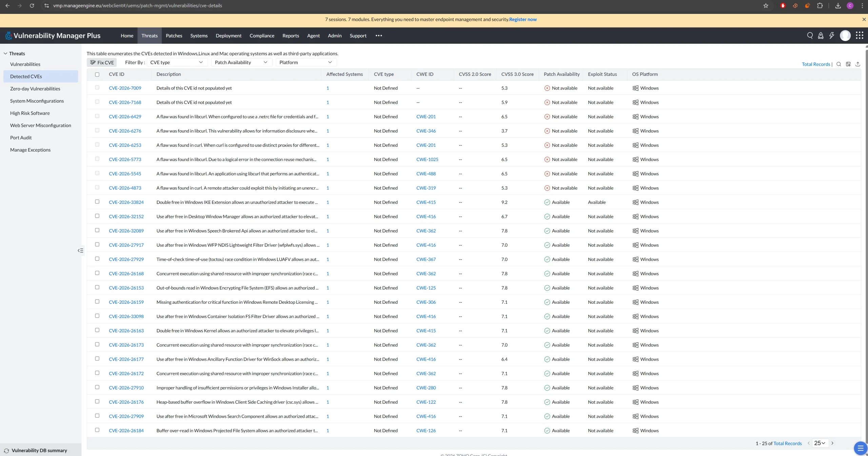Open the more modules ellipsis menu
Image resolution: width=868 pixels, height=456 pixels.
tap(379, 36)
